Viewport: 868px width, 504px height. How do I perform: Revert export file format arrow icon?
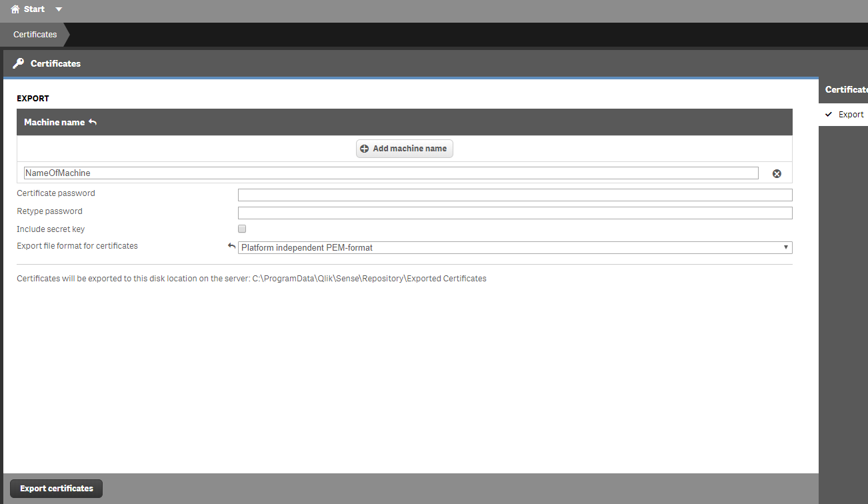click(x=232, y=246)
